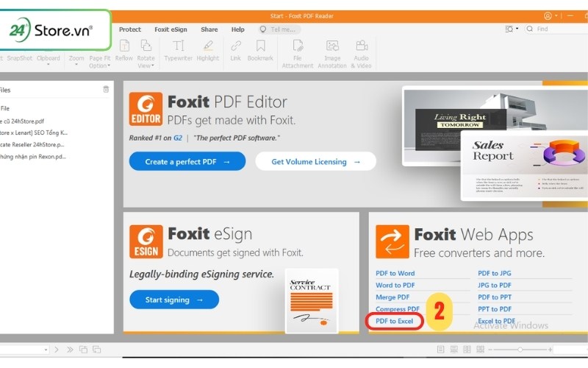Adjust the zoom slider handle in status bar

tap(520, 350)
